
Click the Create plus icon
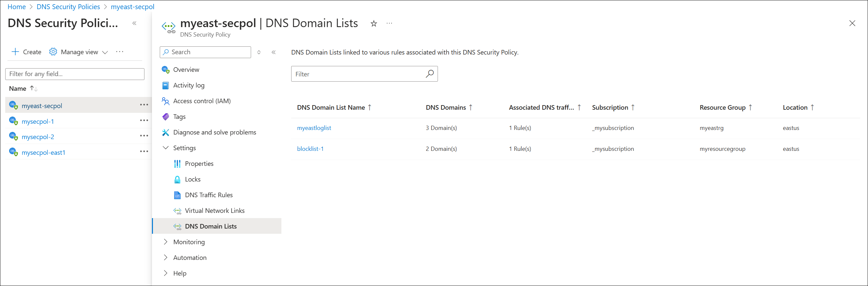click(15, 52)
